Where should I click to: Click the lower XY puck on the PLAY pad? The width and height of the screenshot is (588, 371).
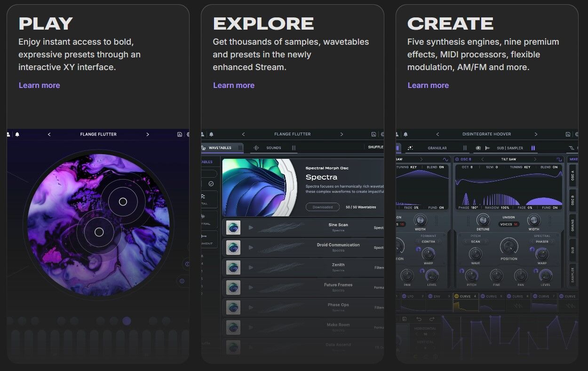click(99, 232)
